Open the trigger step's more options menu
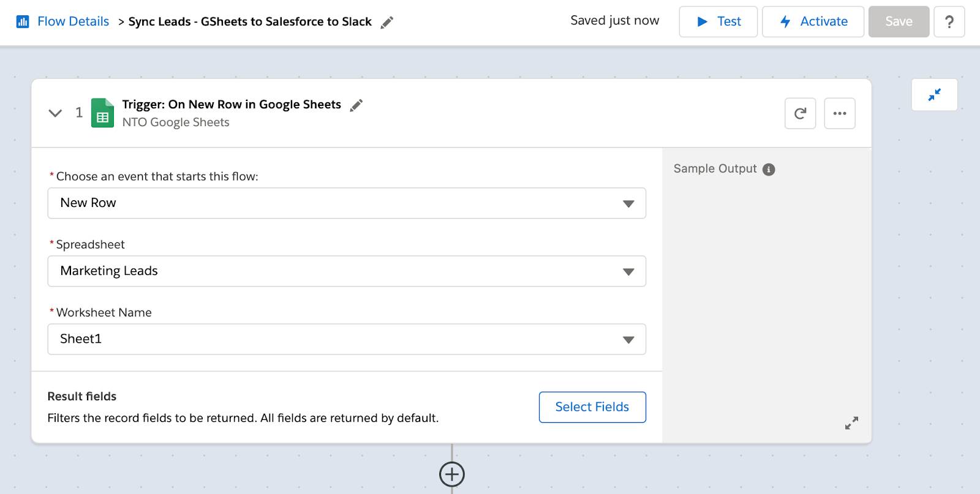 [x=840, y=113]
